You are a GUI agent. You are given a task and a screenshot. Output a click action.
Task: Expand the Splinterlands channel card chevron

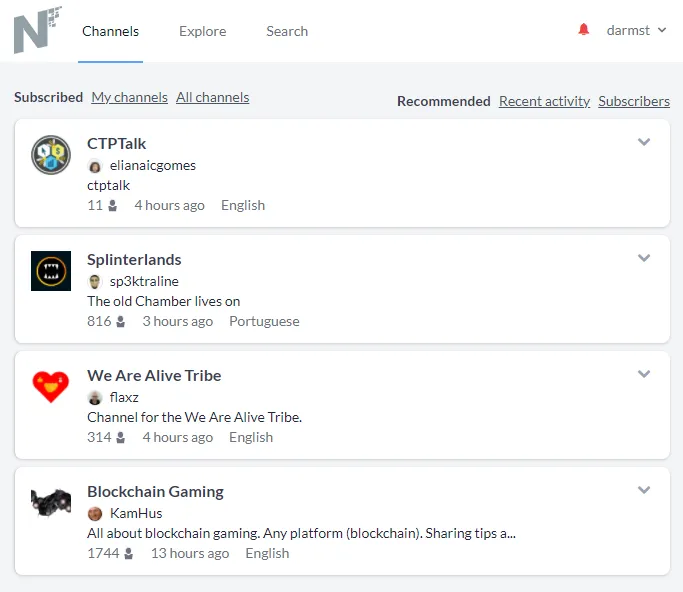pos(644,258)
